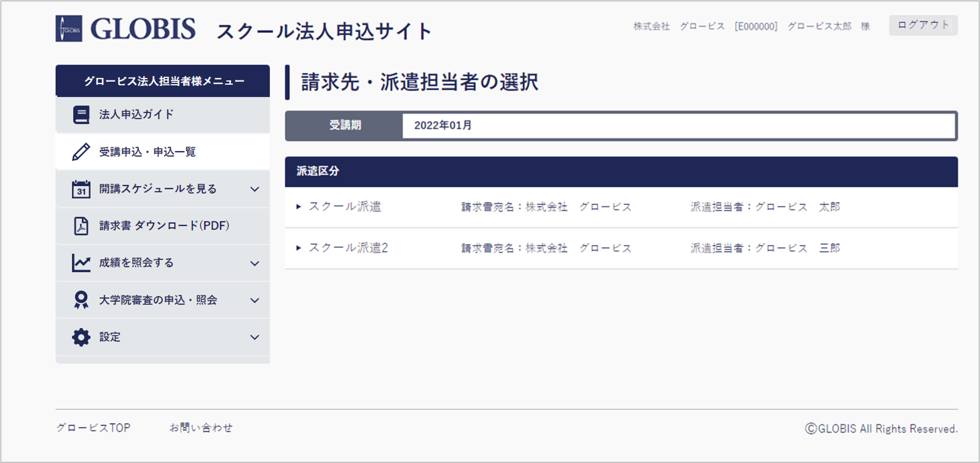Select the スクール派遣2 dispatch category link

tap(348, 248)
